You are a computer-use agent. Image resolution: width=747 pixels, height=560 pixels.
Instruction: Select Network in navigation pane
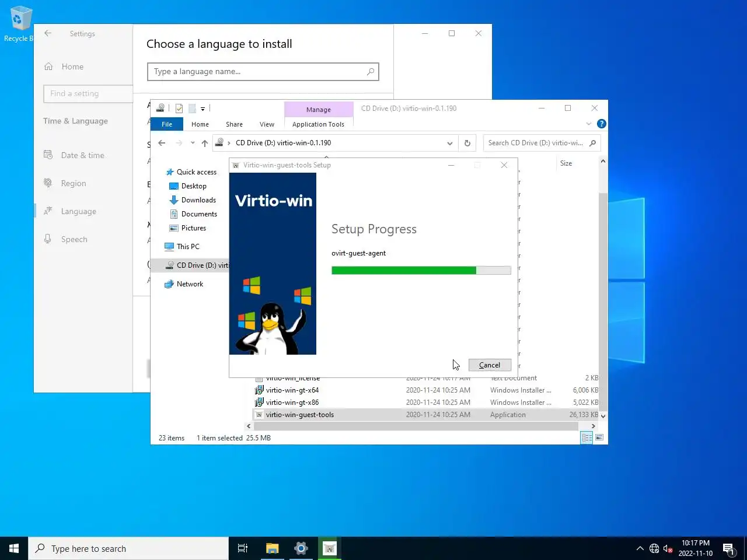190,284
